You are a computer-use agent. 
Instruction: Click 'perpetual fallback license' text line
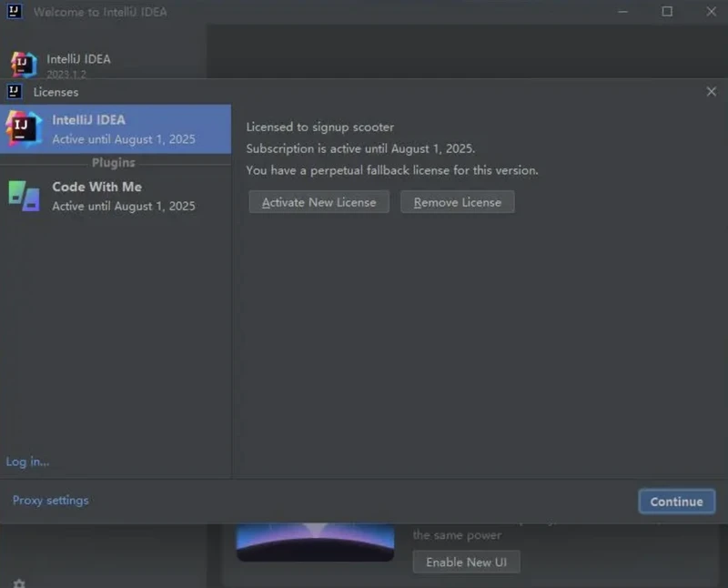click(392, 170)
